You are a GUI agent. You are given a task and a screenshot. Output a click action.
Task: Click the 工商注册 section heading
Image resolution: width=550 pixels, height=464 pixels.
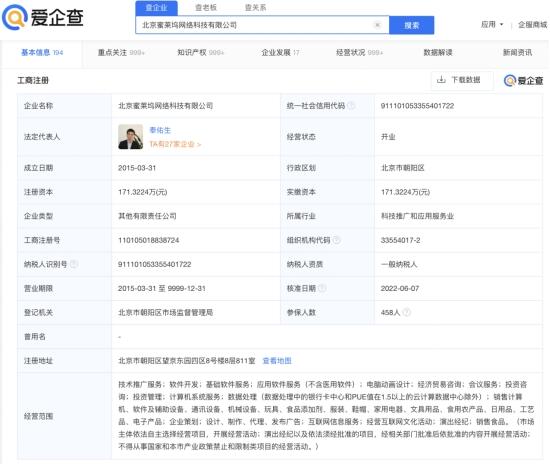[33, 80]
